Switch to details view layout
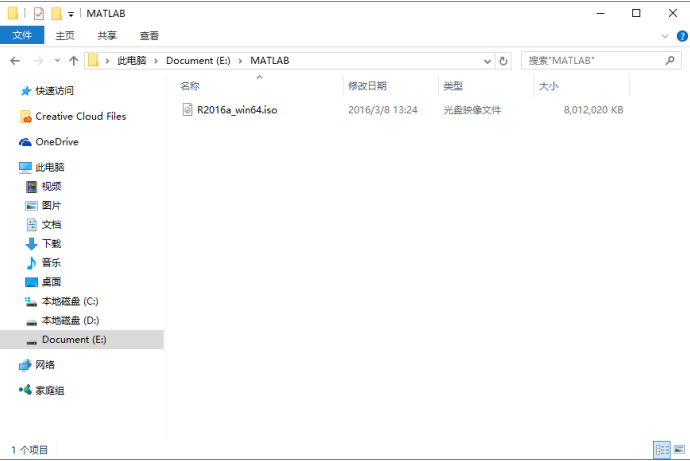 662,450
